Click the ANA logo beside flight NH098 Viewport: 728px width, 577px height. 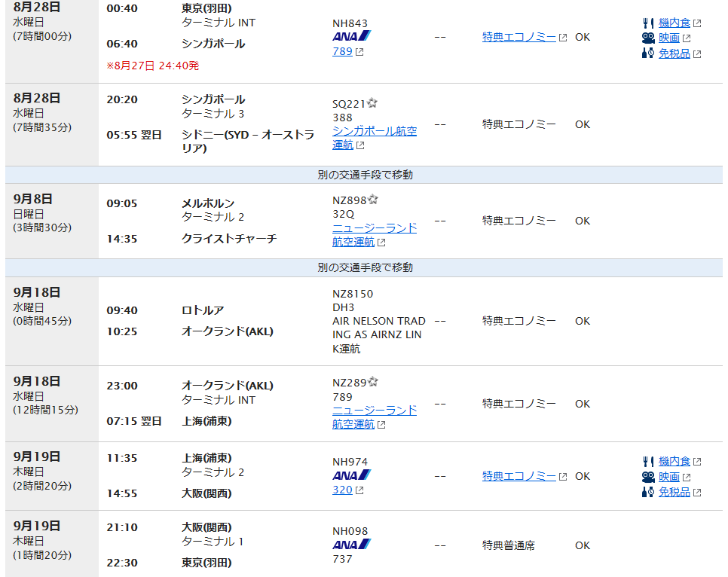click(351, 544)
